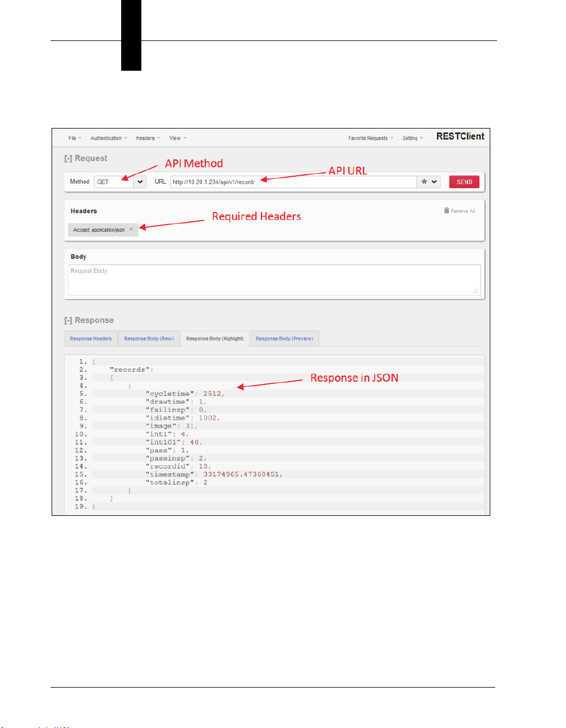Open the View menu
The height and width of the screenshot is (728, 566).
click(178, 138)
